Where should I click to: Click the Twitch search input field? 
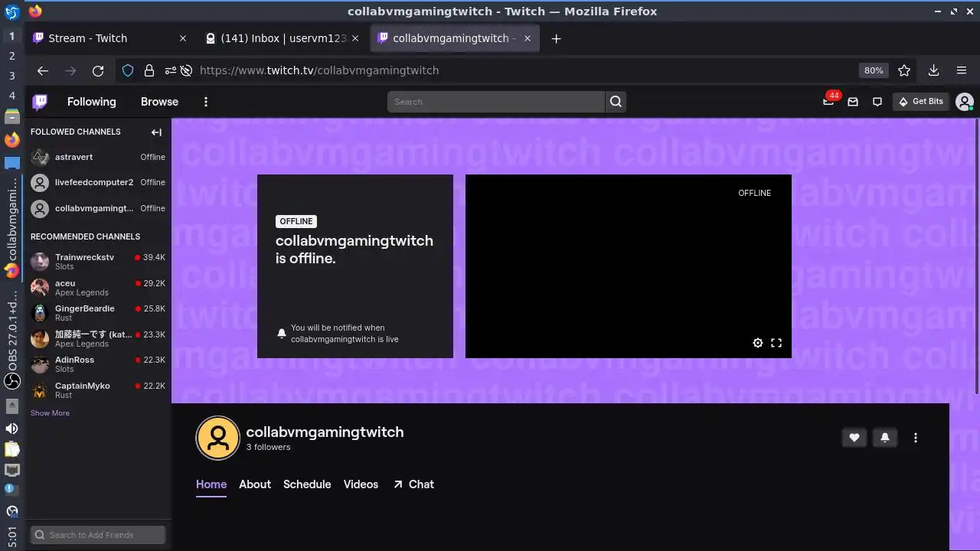coord(496,102)
